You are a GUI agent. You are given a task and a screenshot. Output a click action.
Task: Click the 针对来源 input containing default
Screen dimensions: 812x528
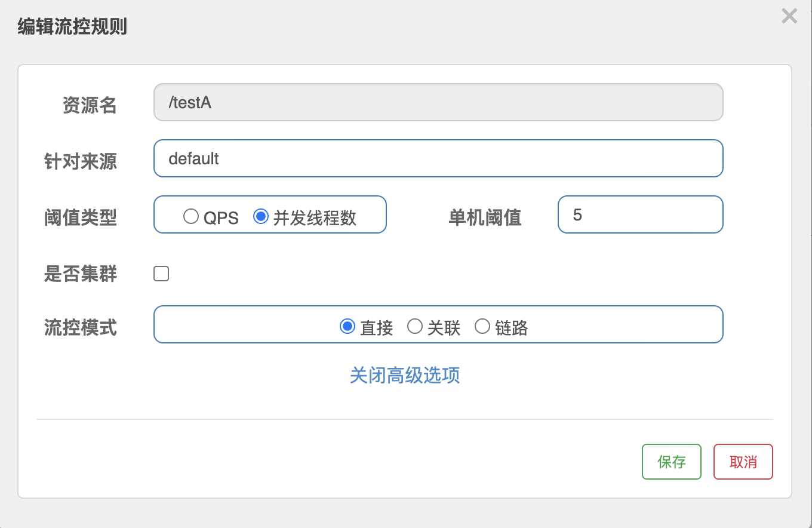(x=438, y=158)
